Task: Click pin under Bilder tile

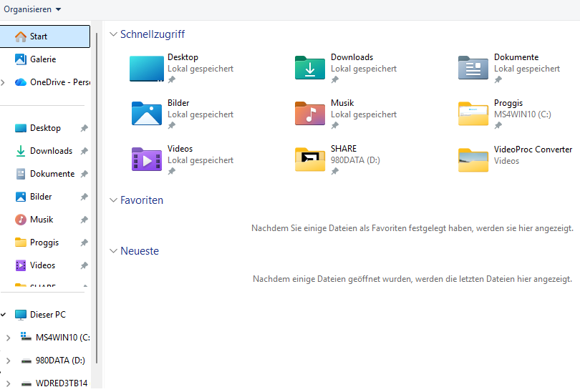Action: click(x=172, y=125)
